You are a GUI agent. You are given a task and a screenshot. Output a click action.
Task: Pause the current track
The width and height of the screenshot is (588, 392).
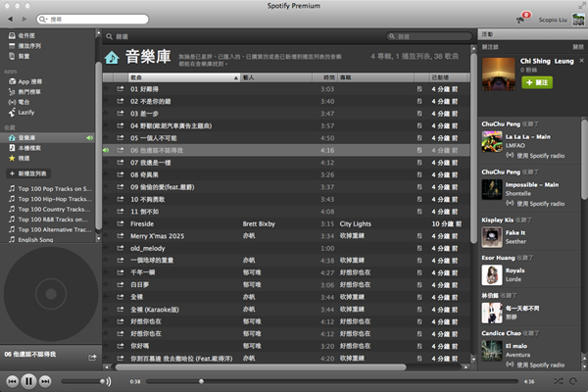(28, 380)
